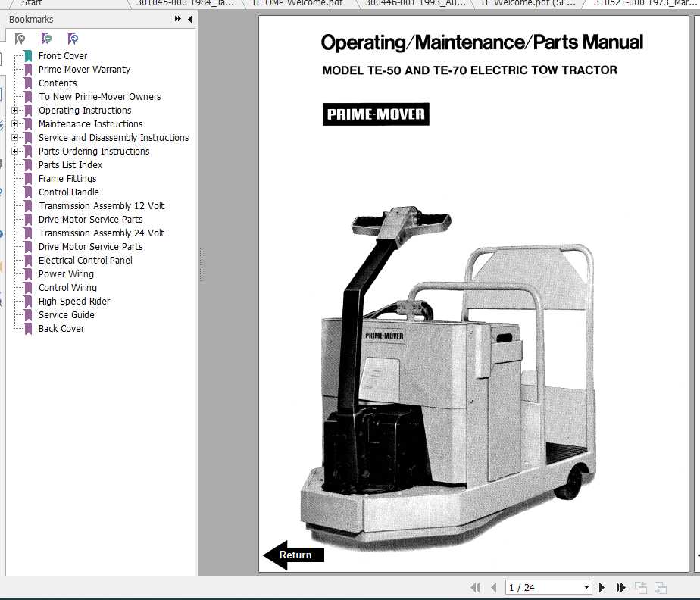Image resolution: width=700 pixels, height=600 pixels.
Task: Expand the Parts Ordering Instructions bookmark
Action: coord(15,151)
